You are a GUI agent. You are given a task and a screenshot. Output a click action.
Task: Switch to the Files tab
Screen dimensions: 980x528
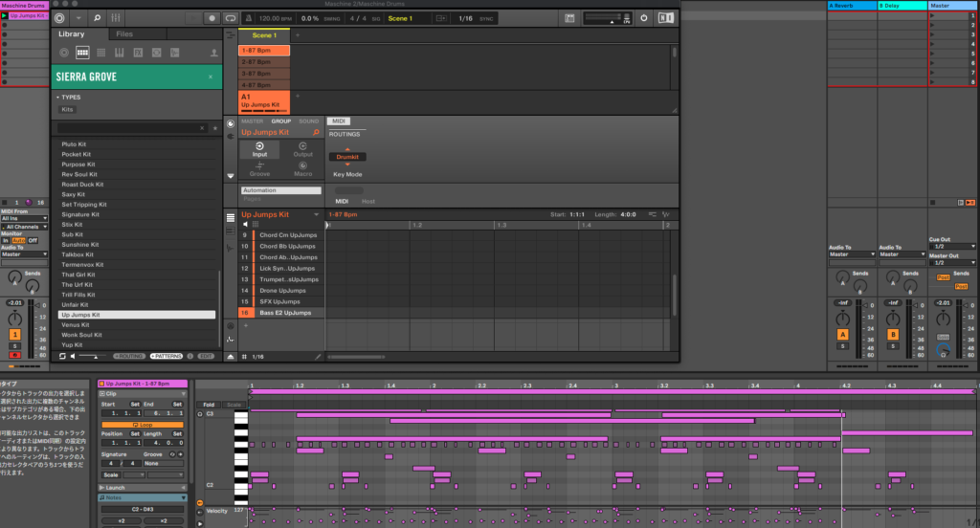coord(124,34)
